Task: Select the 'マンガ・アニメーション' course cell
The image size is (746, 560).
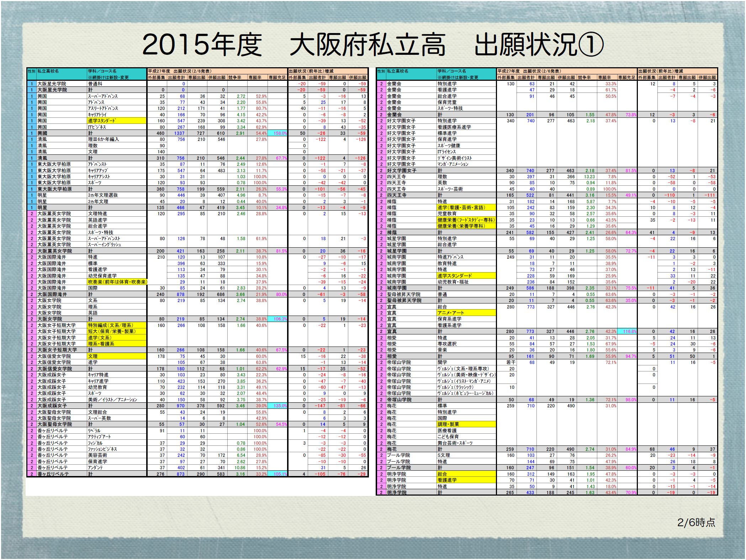Action: pyautogui.click(x=467, y=164)
